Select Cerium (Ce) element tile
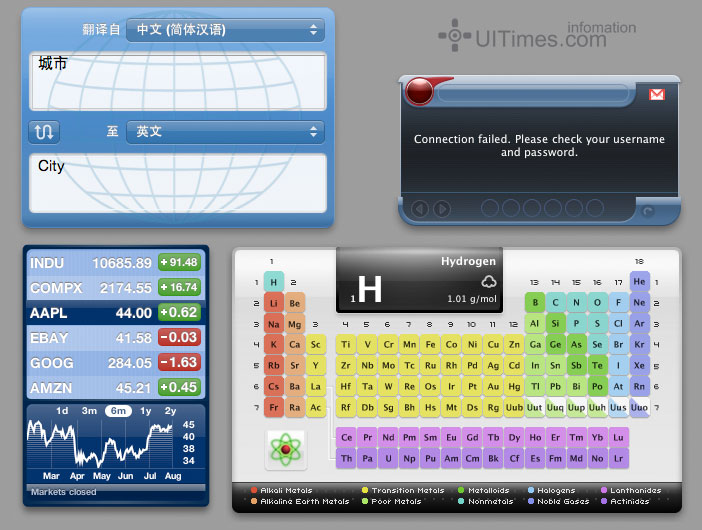Viewport: 702px width, 530px height. click(x=347, y=437)
